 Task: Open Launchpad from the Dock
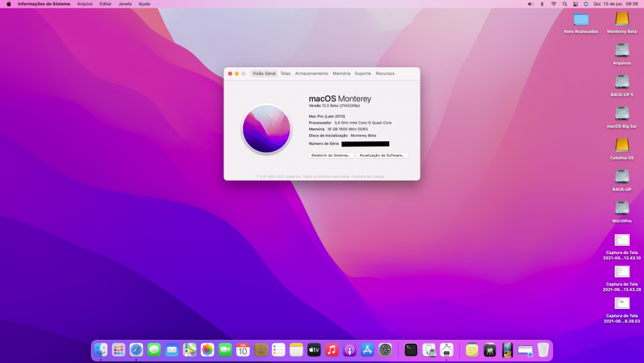tap(118, 350)
